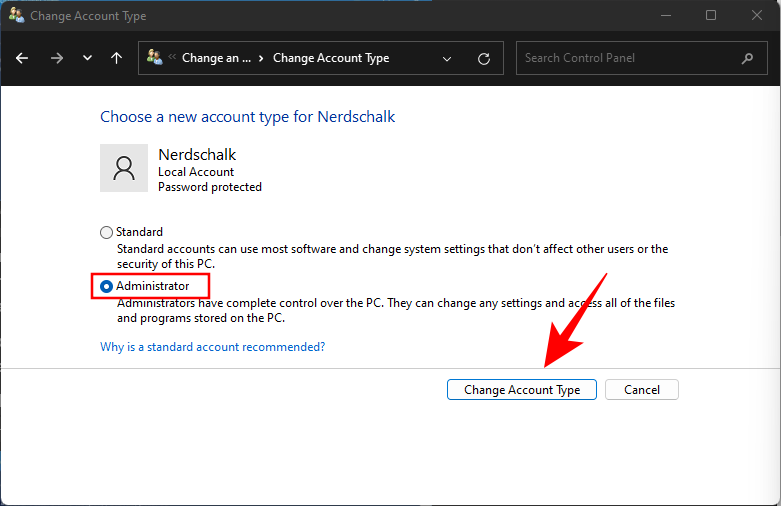This screenshot has height=506, width=781.
Task: Select the Administrator account type
Action: pyautogui.click(x=107, y=287)
